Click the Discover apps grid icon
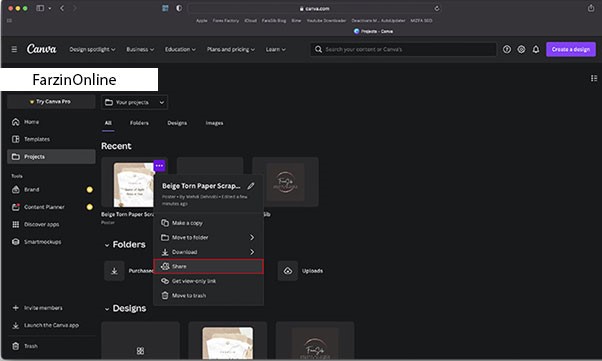The width and height of the screenshot is (602, 361). 15,224
